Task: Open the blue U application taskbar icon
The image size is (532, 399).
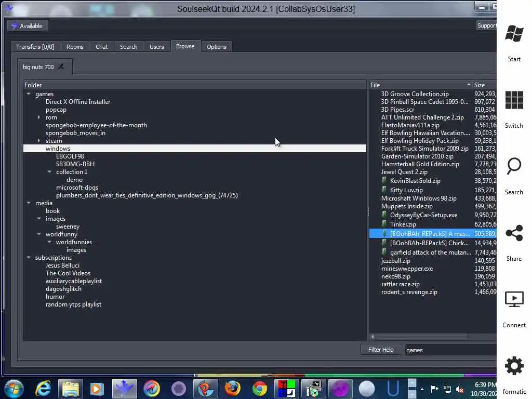Action: tap(393, 389)
